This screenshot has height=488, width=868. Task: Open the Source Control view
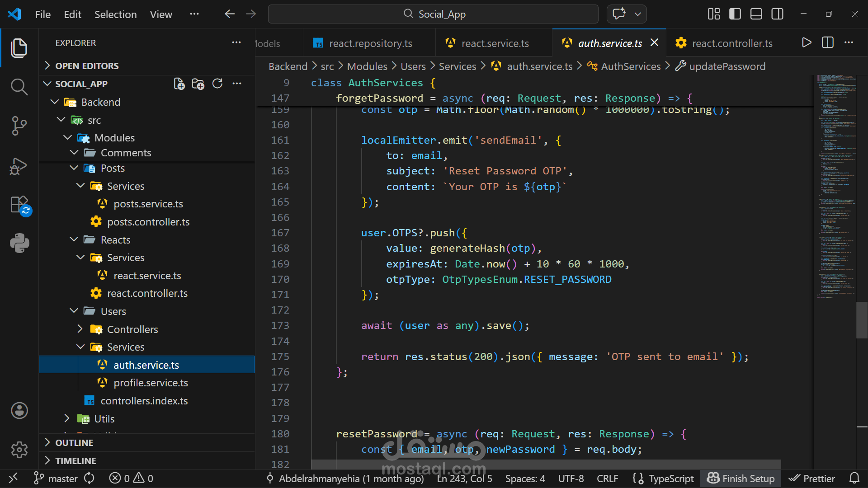click(19, 126)
